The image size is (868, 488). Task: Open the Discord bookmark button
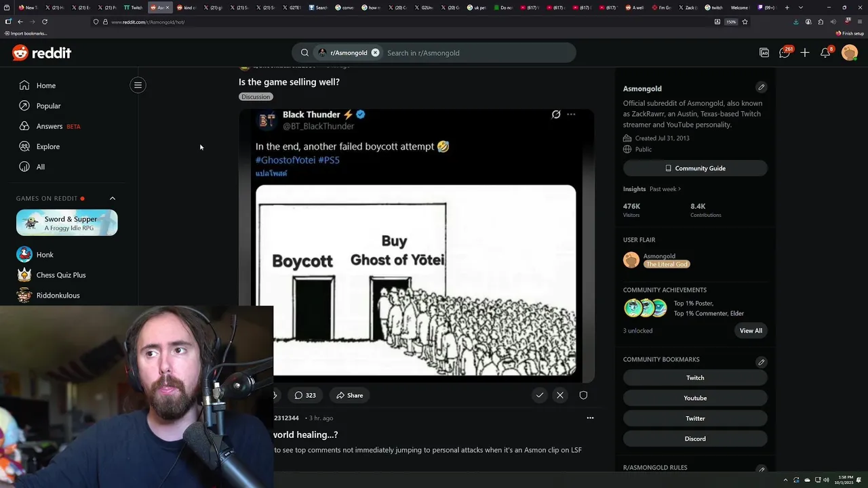click(x=695, y=439)
